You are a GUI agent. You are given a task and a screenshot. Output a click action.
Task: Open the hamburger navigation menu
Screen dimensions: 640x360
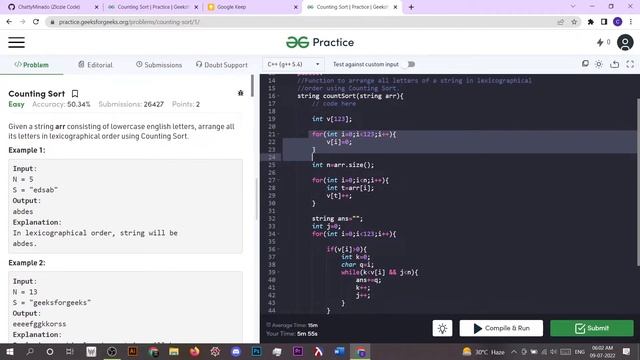[x=16, y=42]
